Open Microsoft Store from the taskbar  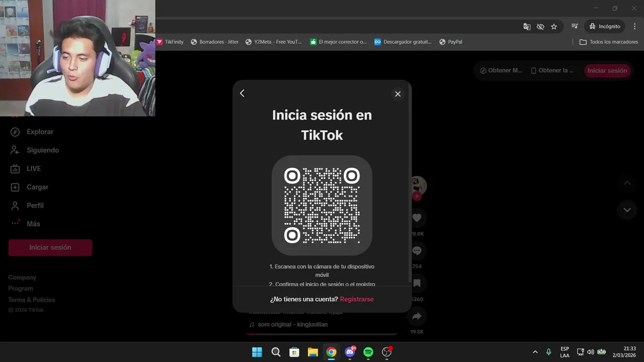pos(294,352)
